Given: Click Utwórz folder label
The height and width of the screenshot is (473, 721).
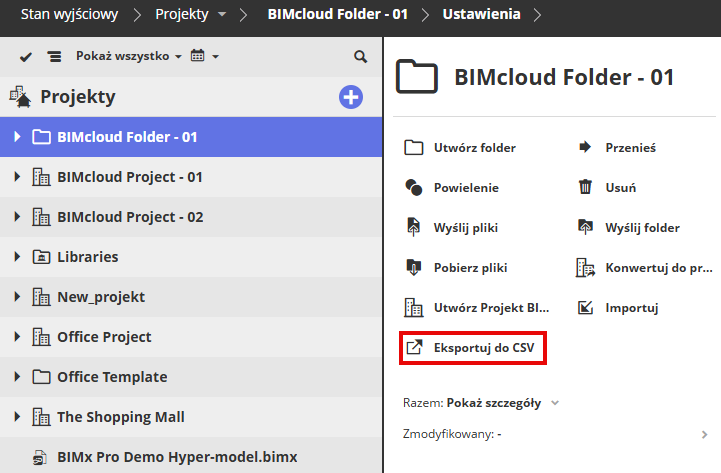Looking at the screenshot, I should (475, 148).
